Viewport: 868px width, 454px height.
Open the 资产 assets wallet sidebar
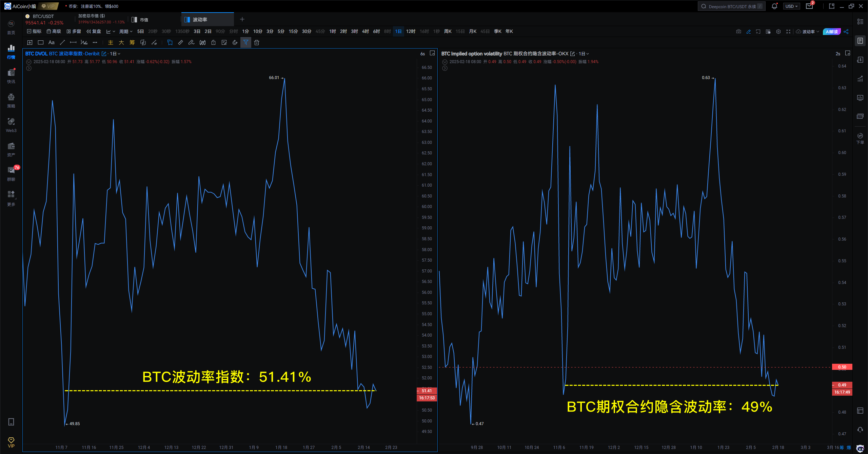click(11, 149)
